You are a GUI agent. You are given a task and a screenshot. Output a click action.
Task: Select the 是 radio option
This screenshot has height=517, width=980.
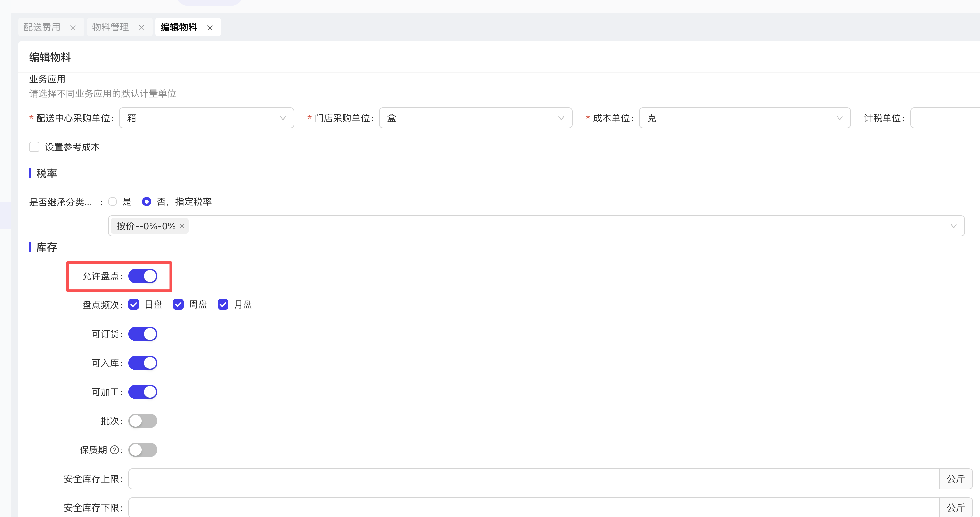point(113,202)
